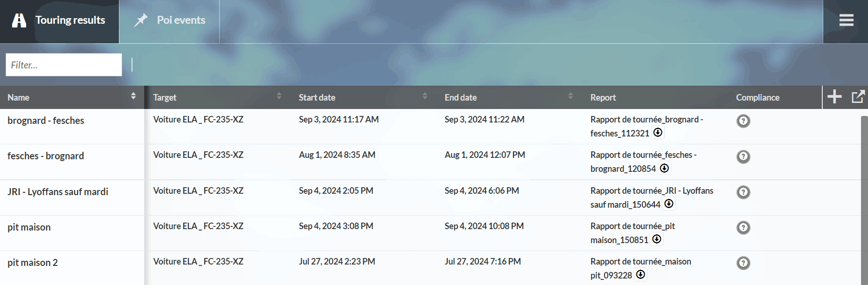
Task: Click compliance icon for JRI - Lyoffans row
Action: click(743, 192)
